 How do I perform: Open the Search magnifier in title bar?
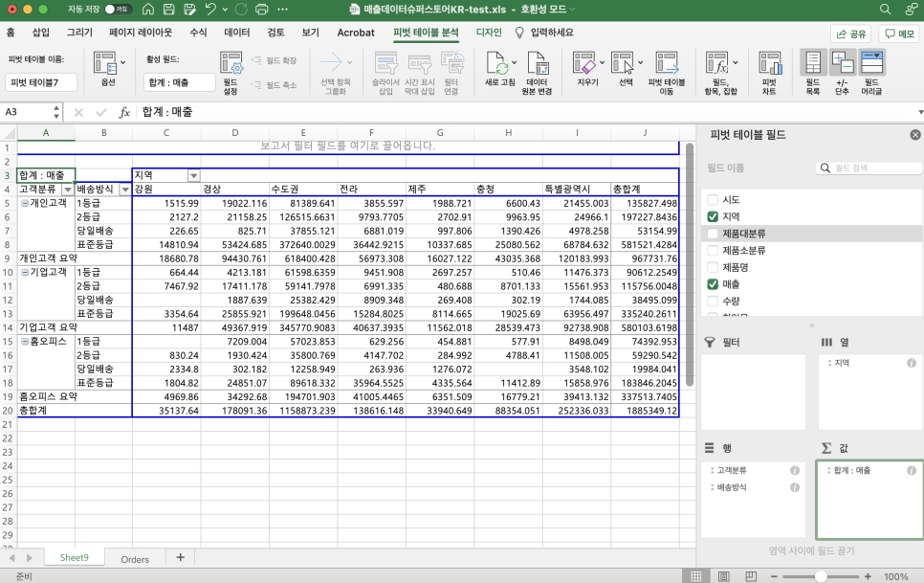pyautogui.click(x=885, y=9)
